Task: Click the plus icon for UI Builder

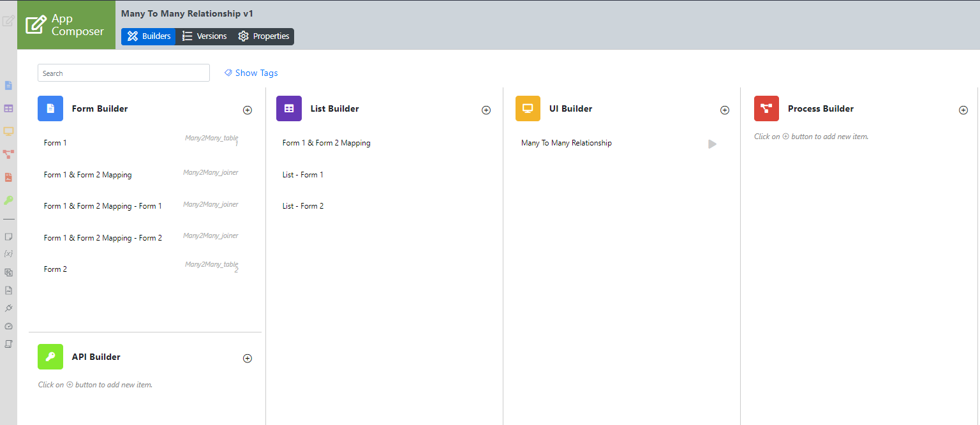Action: [725, 110]
